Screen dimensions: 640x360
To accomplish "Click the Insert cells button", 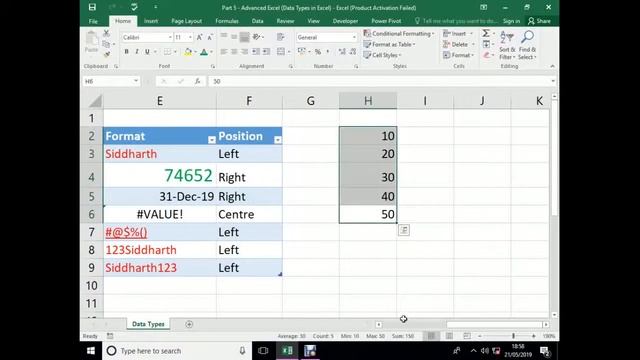I will coord(458,33).
